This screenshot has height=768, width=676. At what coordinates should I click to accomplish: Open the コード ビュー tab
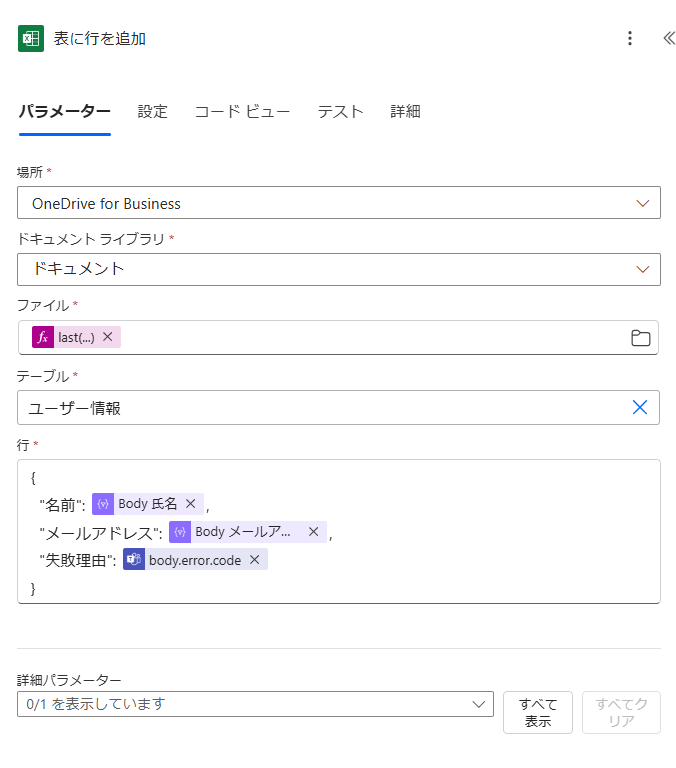point(242,112)
